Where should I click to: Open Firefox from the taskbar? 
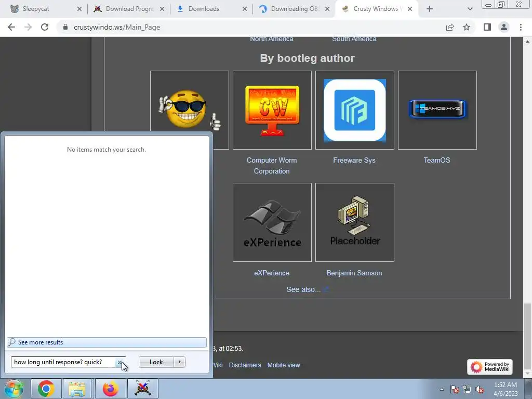pos(110,389)
